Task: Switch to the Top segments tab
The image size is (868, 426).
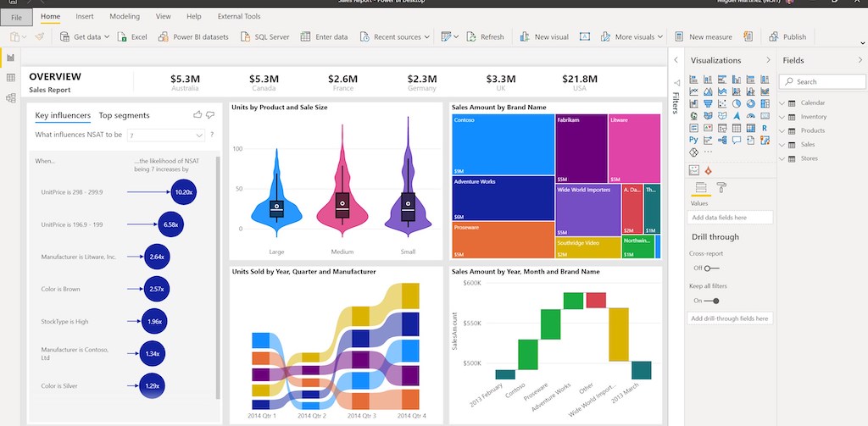Action: click(x=124, y=115)
